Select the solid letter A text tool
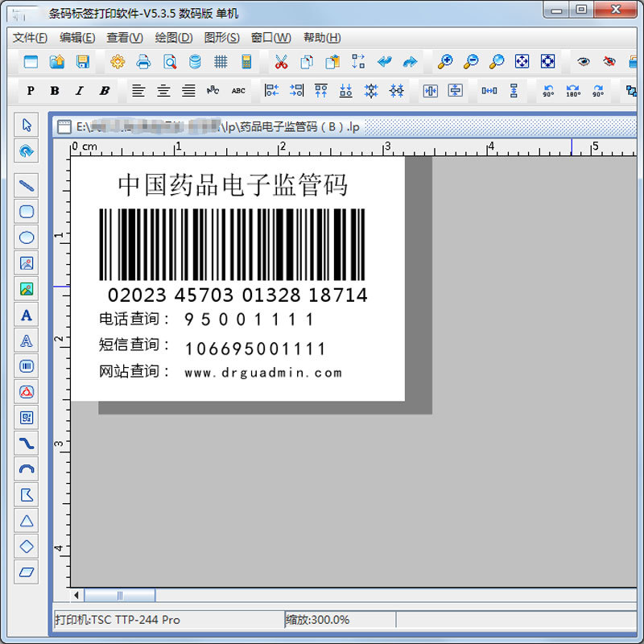Screen dimensions: 644x644 pos(27,315)
